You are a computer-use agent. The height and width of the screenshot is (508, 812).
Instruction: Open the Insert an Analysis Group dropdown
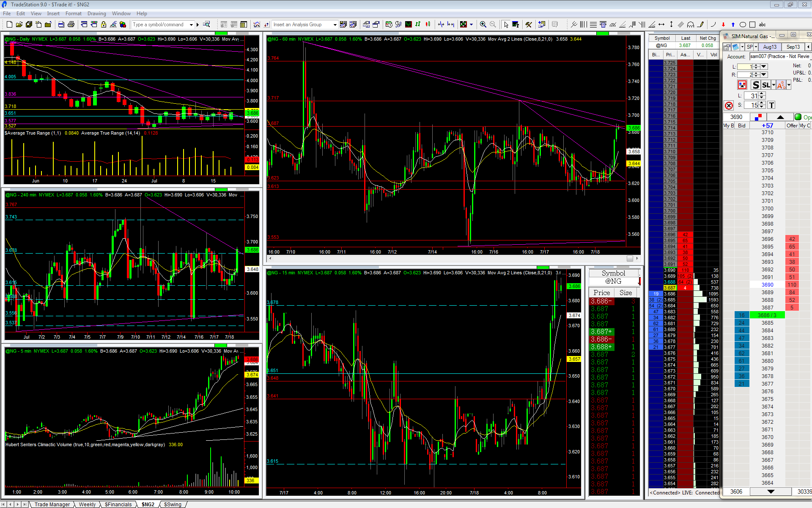(x=335, y=25)
